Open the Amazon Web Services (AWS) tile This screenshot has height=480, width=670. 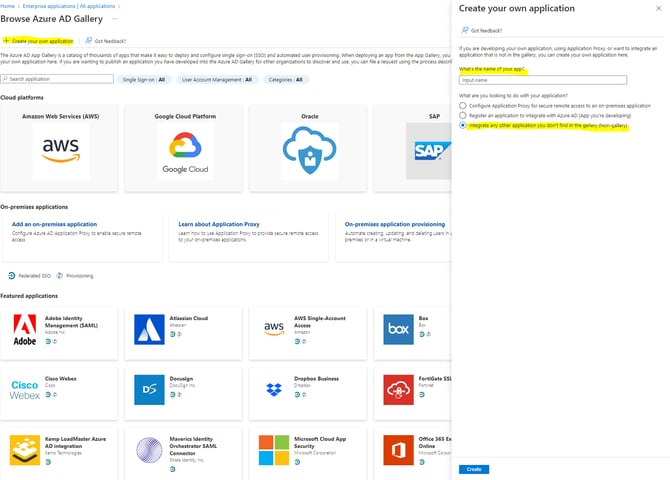(59, 148)
